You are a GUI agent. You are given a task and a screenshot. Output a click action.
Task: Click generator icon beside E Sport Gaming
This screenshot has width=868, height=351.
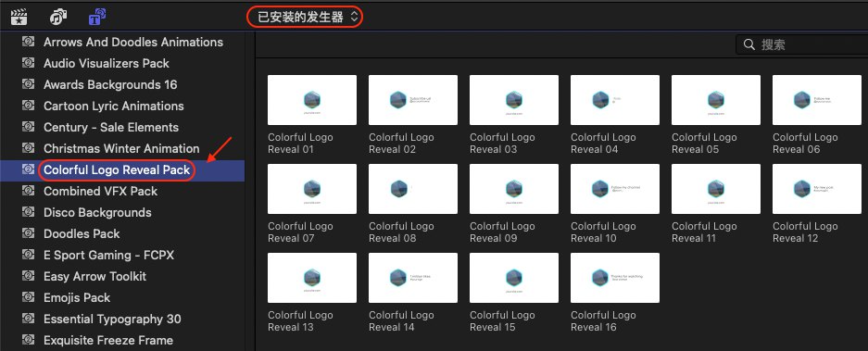click(28, 256)
